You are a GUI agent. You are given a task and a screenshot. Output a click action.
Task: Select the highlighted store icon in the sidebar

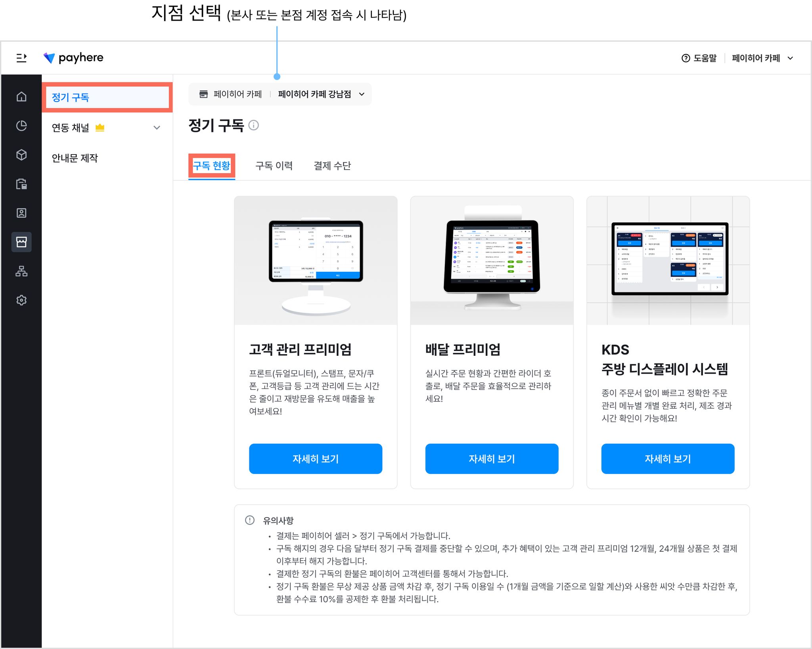21,242
